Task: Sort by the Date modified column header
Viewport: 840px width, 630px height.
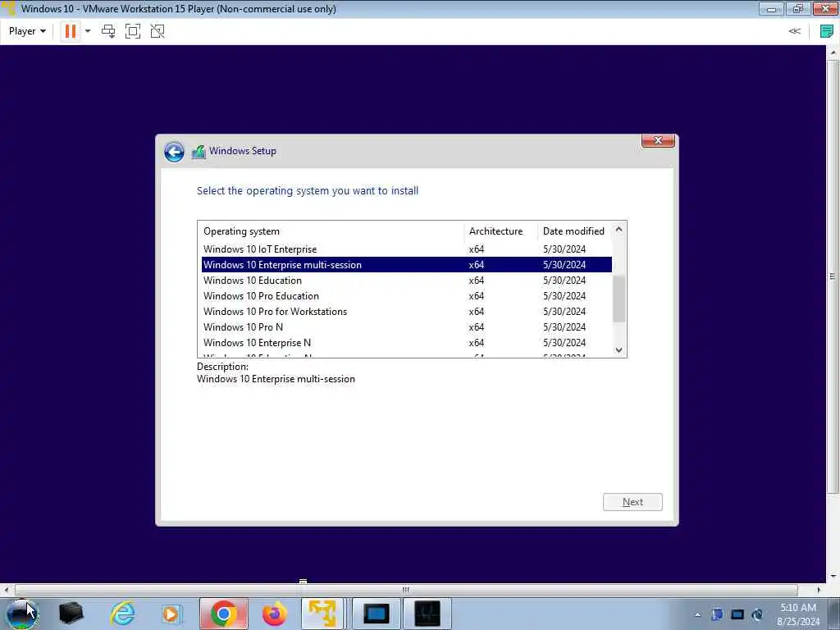Action: click(x=574, y=231)
